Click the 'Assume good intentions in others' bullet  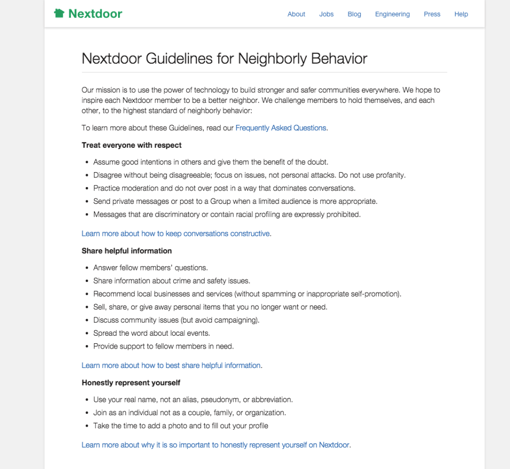(211, 162)
